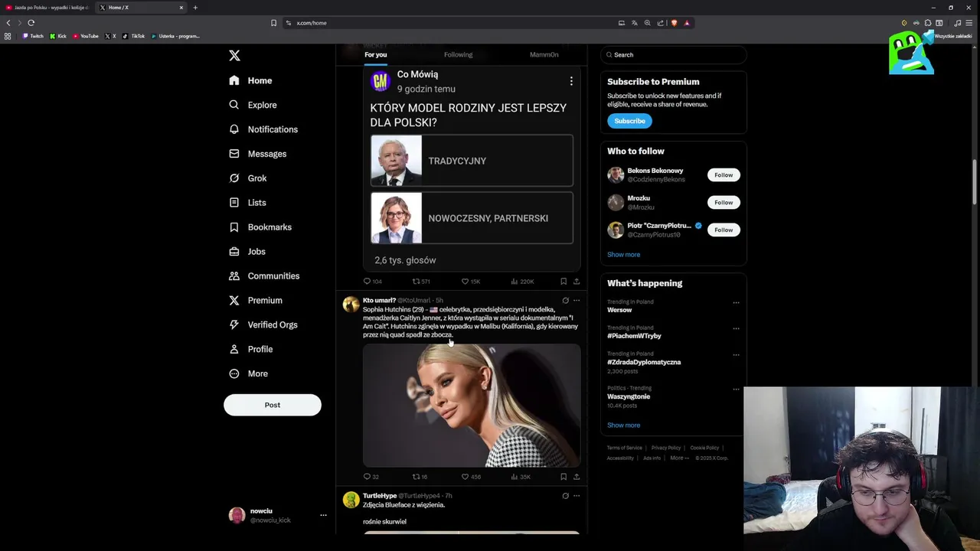Bookmark the Co Mówią poll post
The image size is (980, 551).
(x=563, y=281)
